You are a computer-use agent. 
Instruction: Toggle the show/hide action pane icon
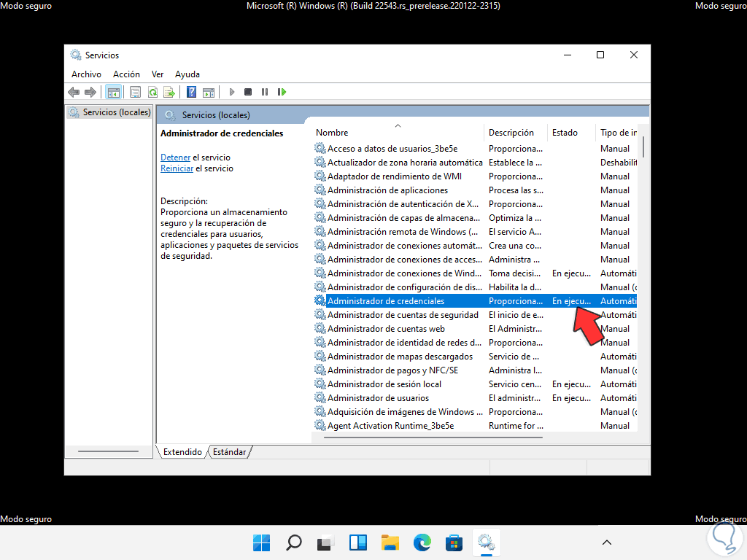pyautogui.click(x=208, y=92)
